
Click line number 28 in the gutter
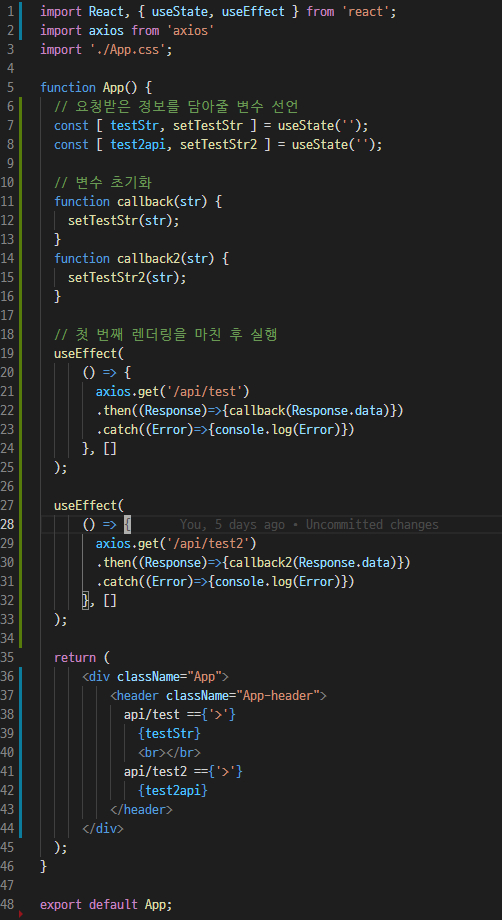click(7, 525)
